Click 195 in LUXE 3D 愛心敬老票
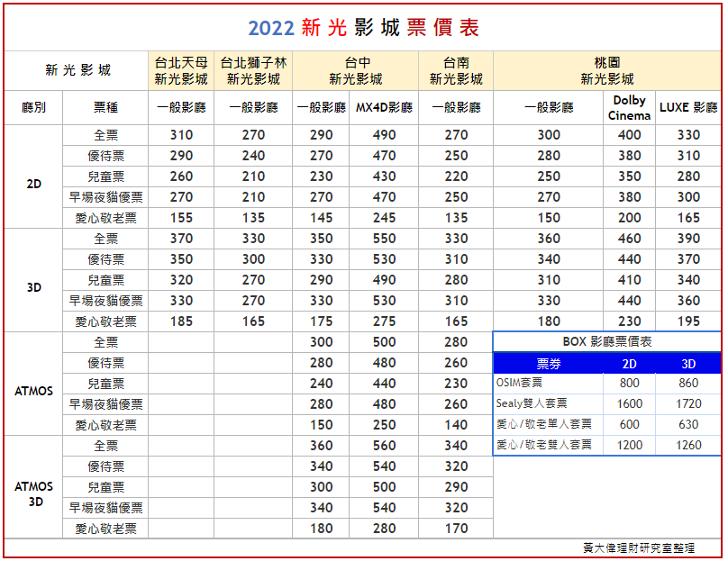 pos(688,321)
